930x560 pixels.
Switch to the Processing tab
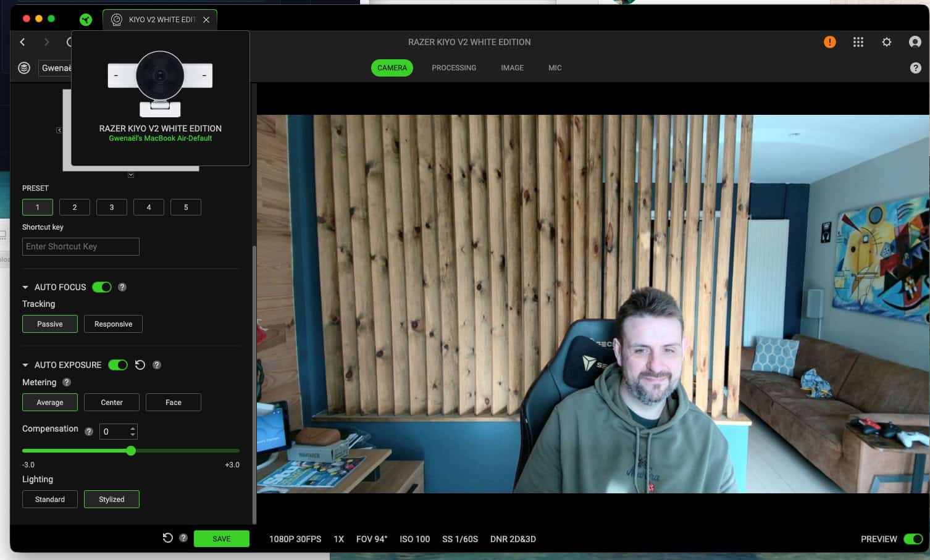point(453,68)
